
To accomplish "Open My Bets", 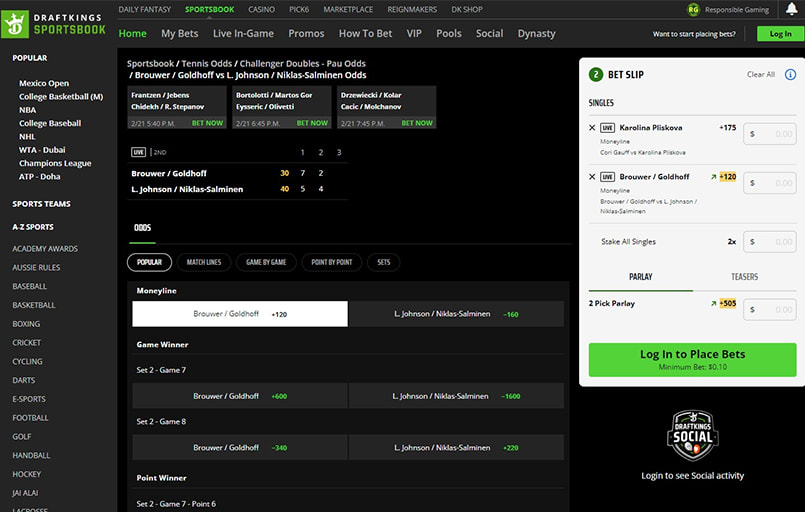I will tap(180, 33).
